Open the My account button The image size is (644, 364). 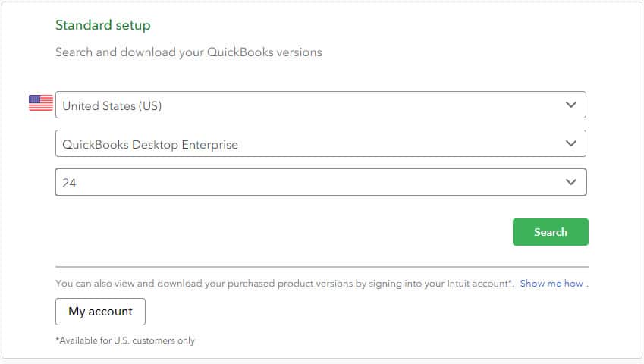100,312
